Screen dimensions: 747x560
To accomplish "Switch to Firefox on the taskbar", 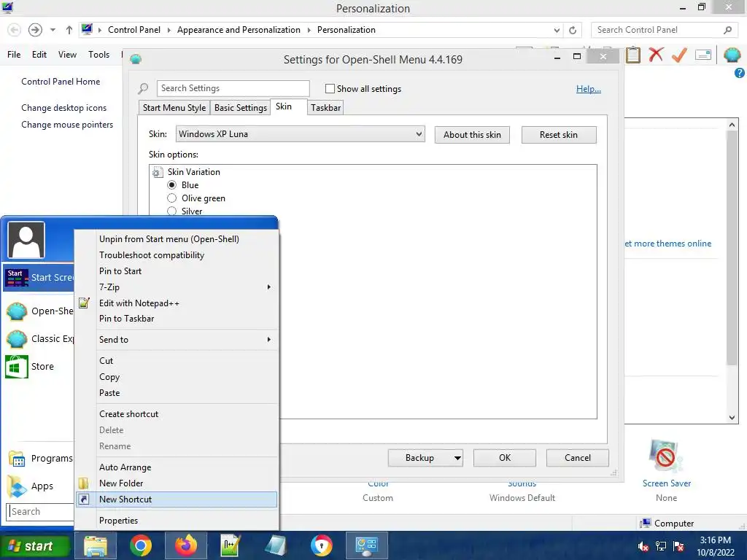I will pyautogui.click(x=186, y=546).
